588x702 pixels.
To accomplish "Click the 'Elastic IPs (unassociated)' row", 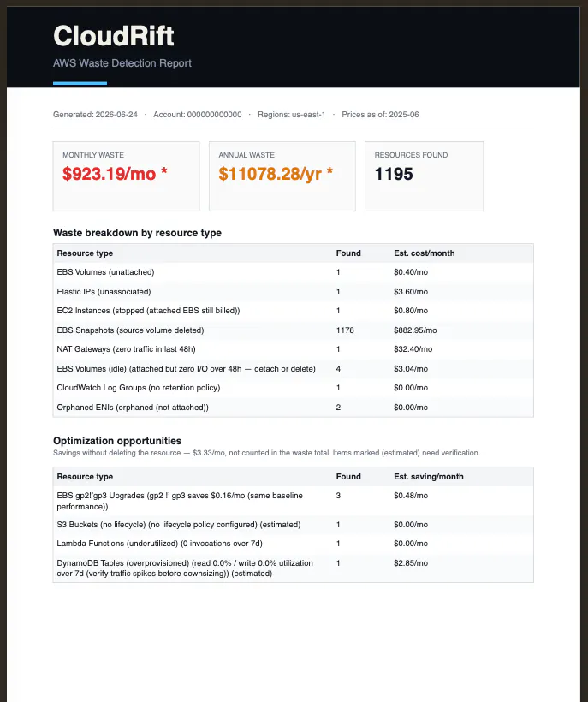I will click(293, 292).
